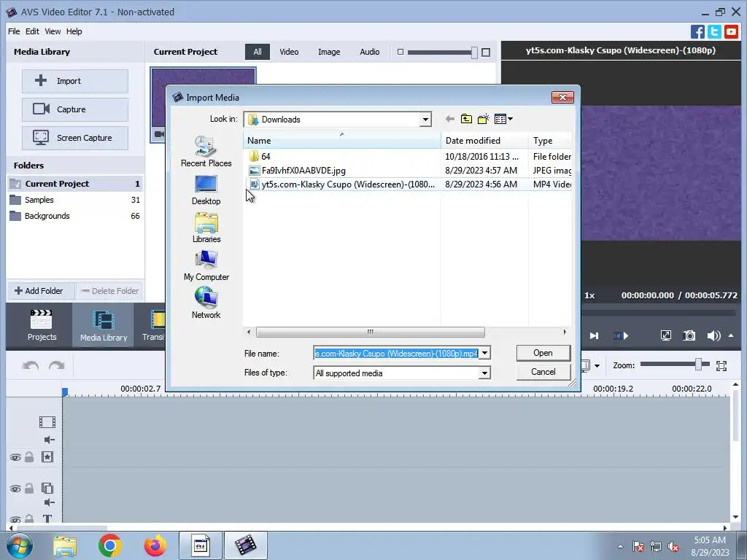Expand volume options arrow in preview

731,335
